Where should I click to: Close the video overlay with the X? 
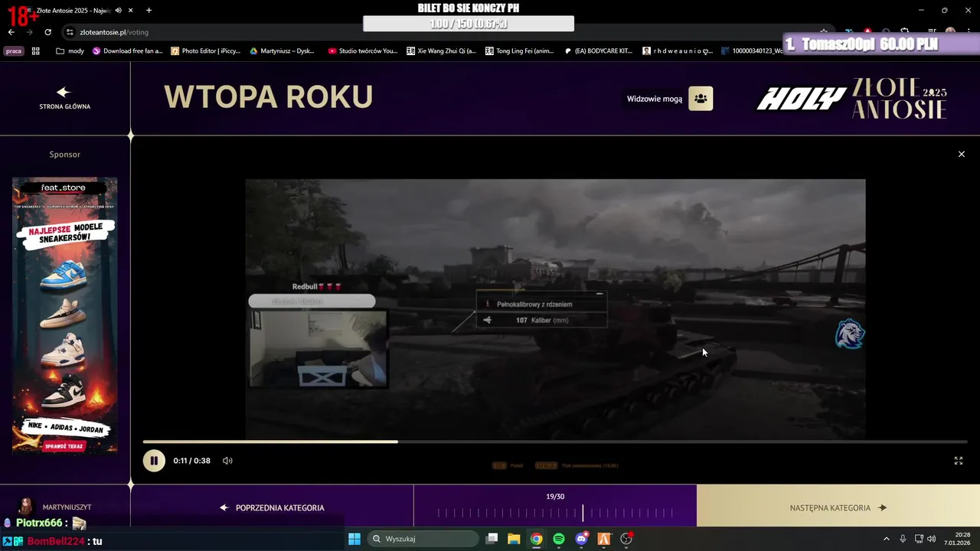click(x=962, y=154)
